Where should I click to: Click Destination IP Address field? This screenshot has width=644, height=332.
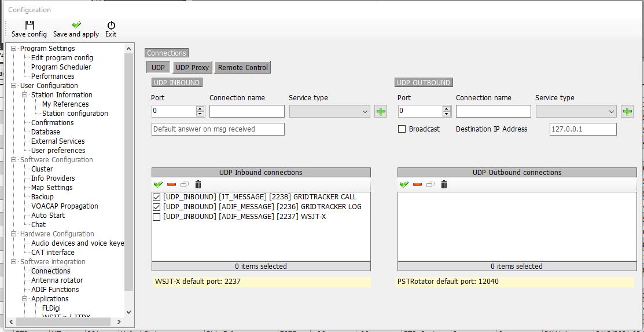pos(583,129)
